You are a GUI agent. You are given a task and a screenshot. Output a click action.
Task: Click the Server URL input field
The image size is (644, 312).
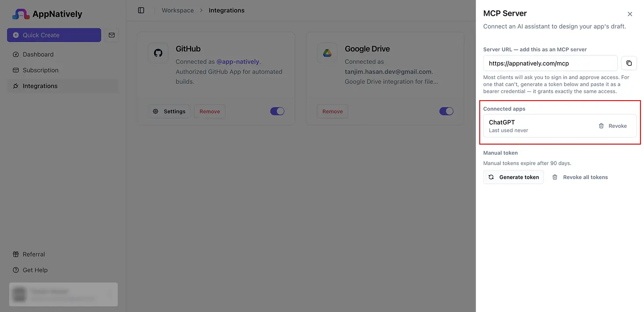pos(550,63)
